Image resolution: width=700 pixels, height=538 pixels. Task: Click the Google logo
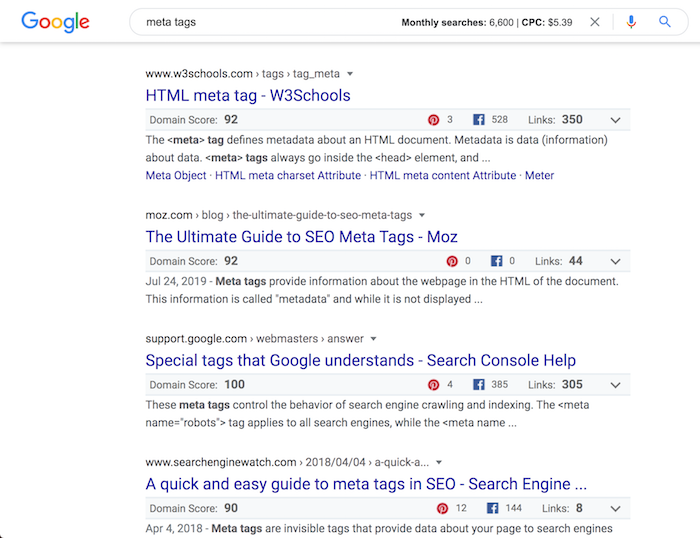55,22
